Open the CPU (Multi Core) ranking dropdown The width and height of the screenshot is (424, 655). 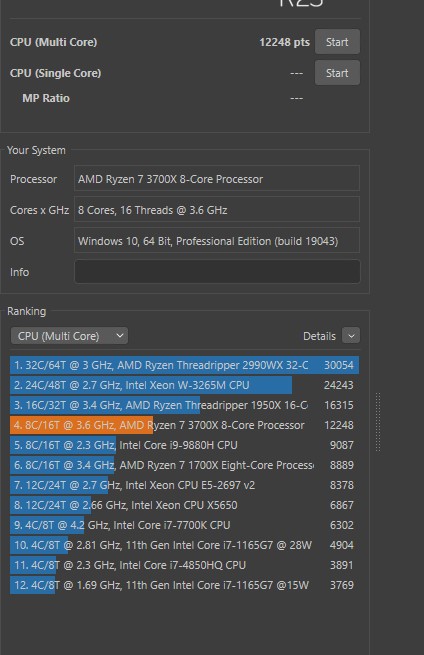tap(69, 336)
